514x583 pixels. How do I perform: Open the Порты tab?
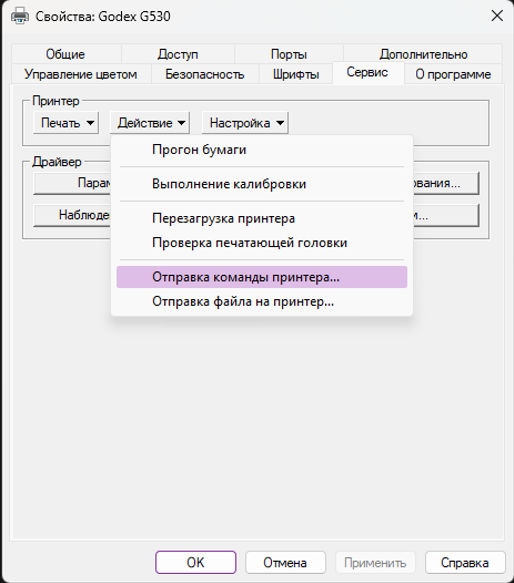(289, 54)
